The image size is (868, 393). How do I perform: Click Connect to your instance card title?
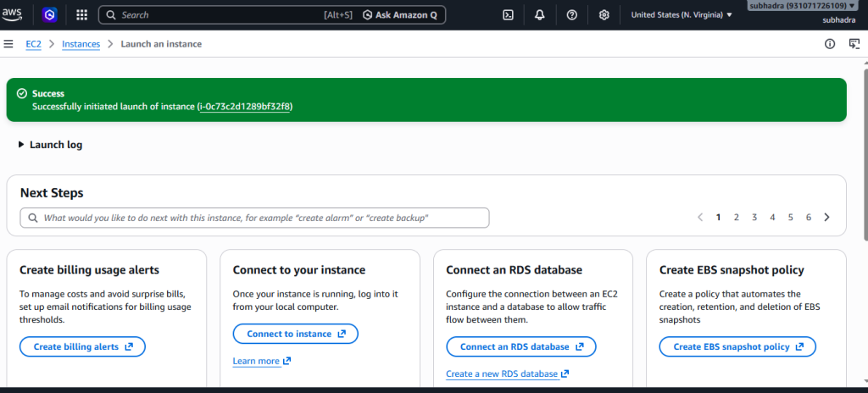pos(299,269)
